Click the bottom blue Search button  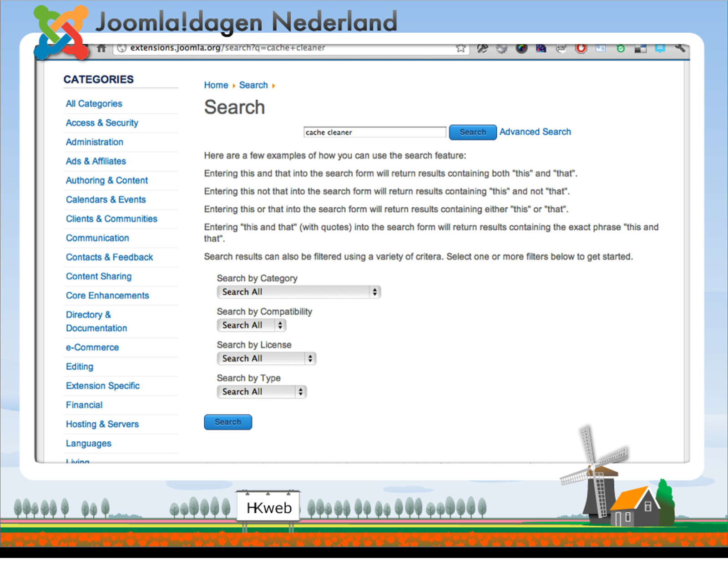228,422
